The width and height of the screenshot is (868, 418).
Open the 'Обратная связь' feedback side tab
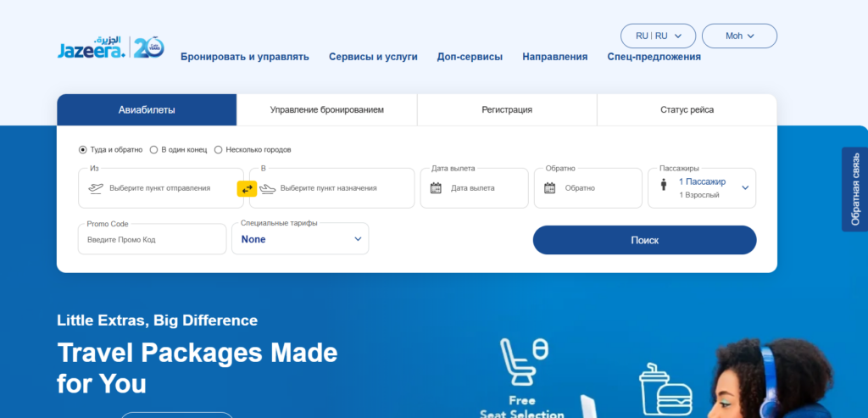[854, 189]
